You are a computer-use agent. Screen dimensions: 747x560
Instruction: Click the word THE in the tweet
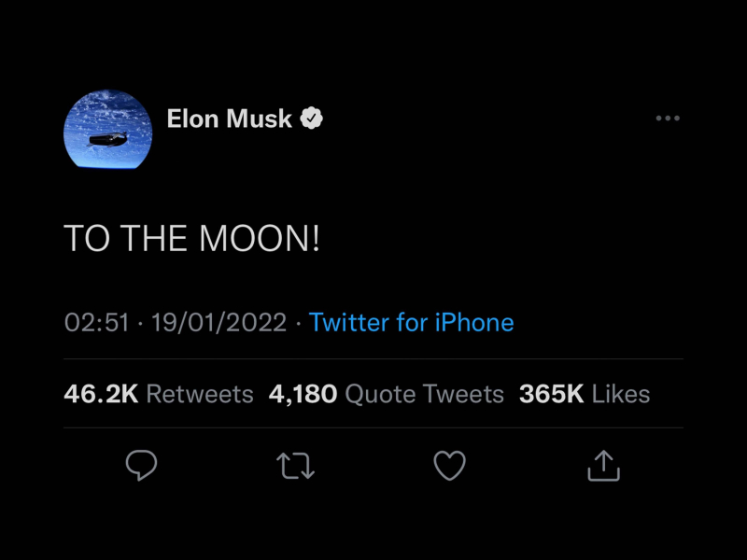click(x=155, y=239)
